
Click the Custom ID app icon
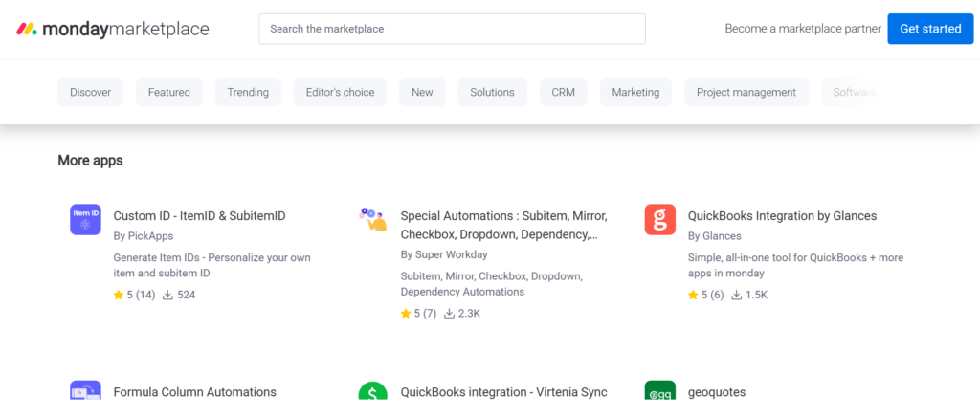click(85, 219)
